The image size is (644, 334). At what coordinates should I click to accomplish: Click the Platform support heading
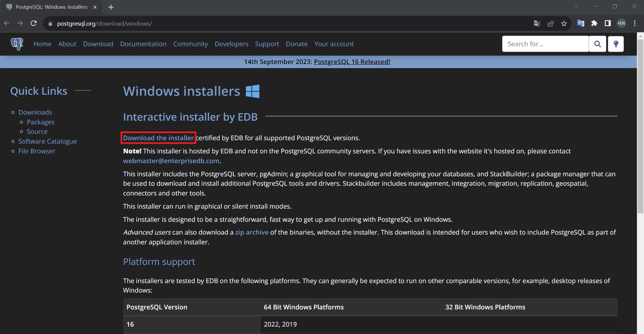click(159, 262)
